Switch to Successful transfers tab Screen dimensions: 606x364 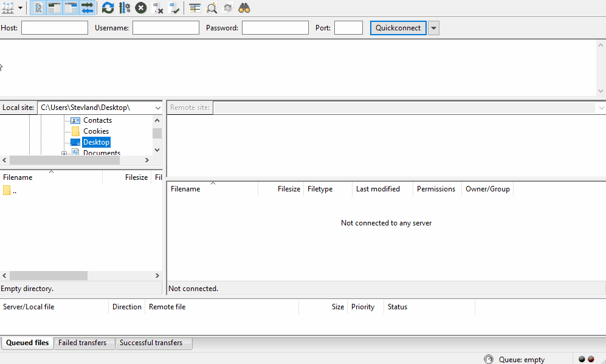coord(154,343)
